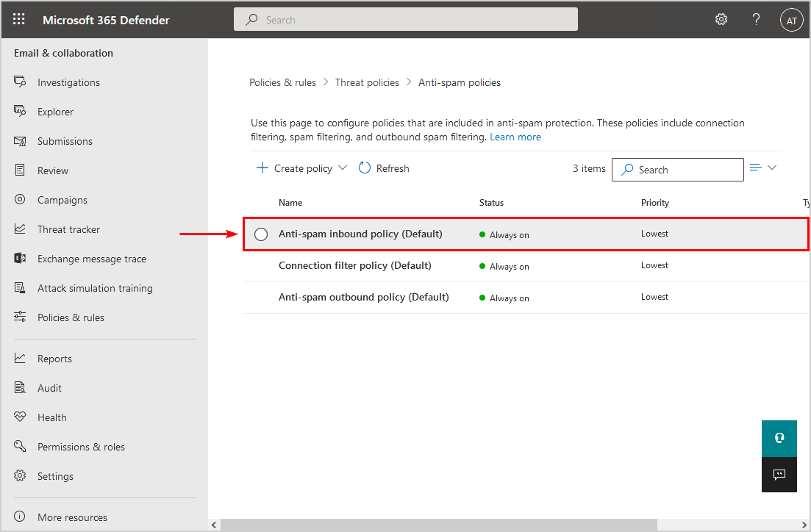Open Exchange message trace in sidebar
Screen dimensions: 811x532
point(92,259)
